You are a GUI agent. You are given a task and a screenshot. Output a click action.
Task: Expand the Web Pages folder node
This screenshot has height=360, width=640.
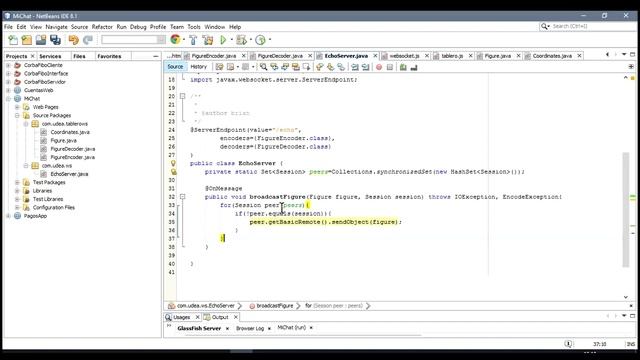tap(17, 107)
